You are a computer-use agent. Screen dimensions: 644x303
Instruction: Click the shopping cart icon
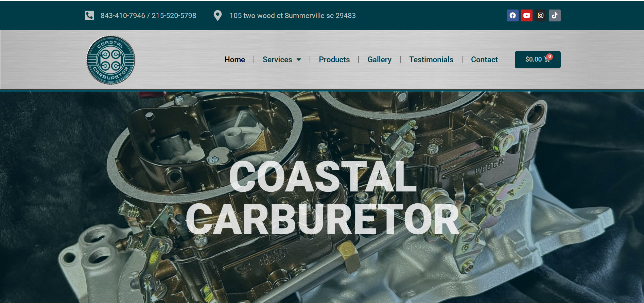[x=547, y=60]
